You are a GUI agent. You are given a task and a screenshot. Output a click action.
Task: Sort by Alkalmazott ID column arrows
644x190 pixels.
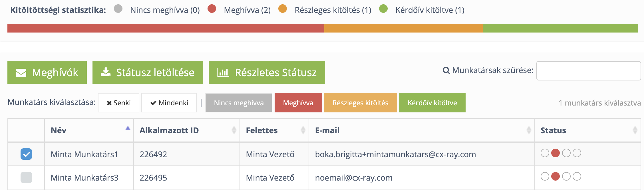pyautogui.click(x=234, y=130)
